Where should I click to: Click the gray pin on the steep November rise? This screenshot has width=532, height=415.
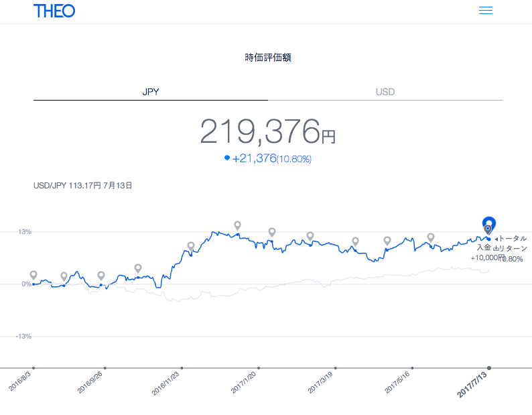[191, 246]
